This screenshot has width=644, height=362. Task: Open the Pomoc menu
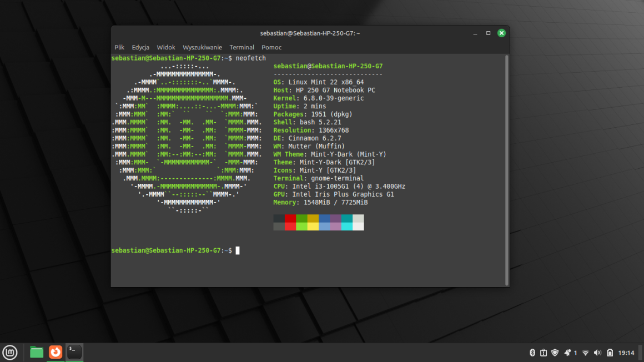pos(271,47)
